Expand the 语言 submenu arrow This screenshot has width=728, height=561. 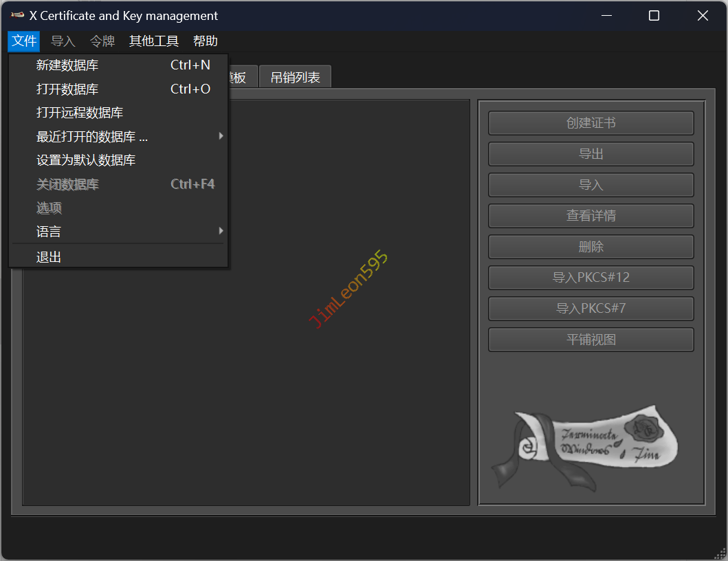[221, 231]
